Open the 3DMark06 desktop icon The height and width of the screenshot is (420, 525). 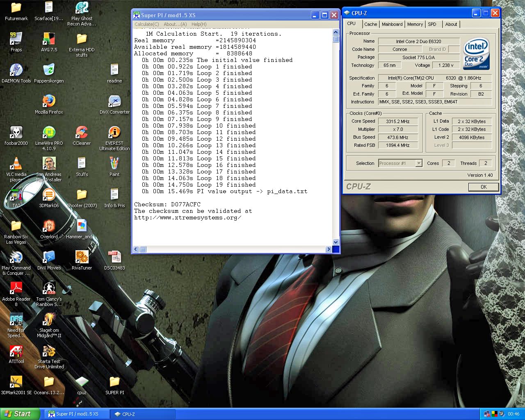coord(49,195)
